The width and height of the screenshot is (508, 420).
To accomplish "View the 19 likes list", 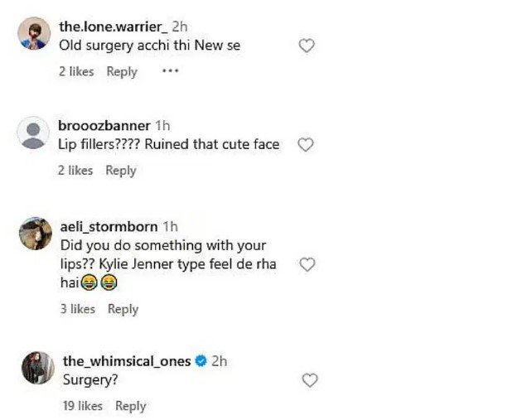I will point(82,406).
